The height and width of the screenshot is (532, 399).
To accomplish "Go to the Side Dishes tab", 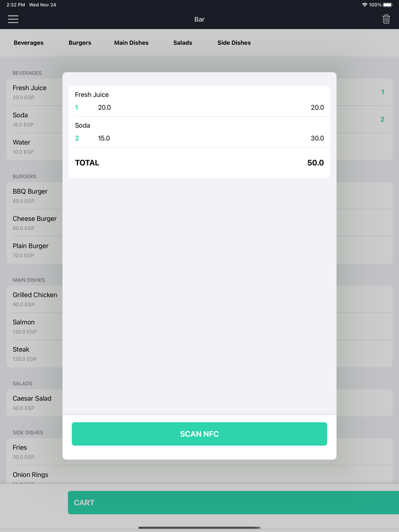I will (x=234, y=43).
